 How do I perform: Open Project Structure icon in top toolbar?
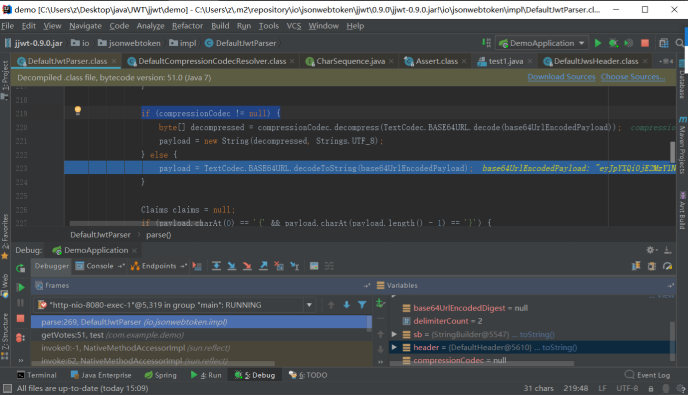tap(663, 43)
